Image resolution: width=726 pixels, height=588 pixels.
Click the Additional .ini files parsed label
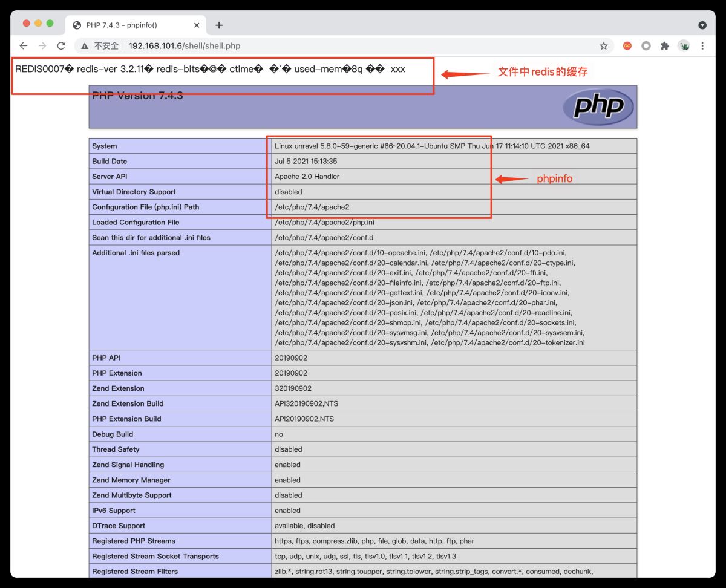click(136, 253)
